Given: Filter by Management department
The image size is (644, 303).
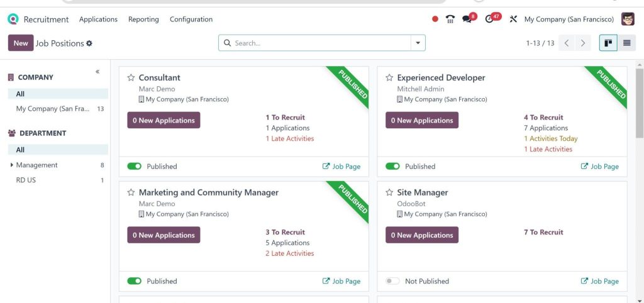Looking at the screenshot, I should (x=58, y=165).
